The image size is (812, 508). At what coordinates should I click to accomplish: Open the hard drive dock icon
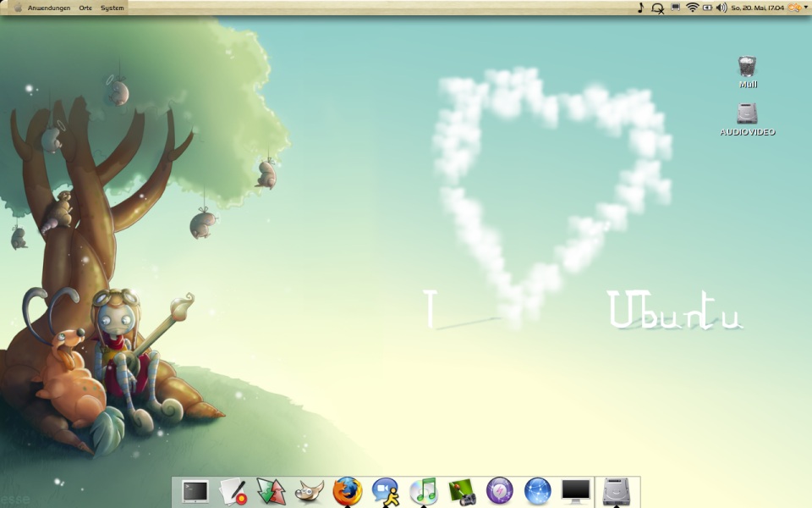(x=617, y=491)
